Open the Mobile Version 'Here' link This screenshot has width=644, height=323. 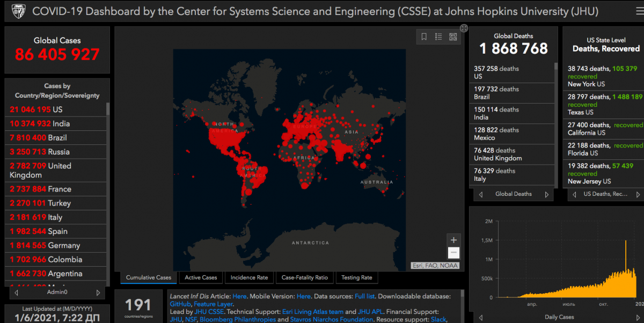click(x=303, y=296)
